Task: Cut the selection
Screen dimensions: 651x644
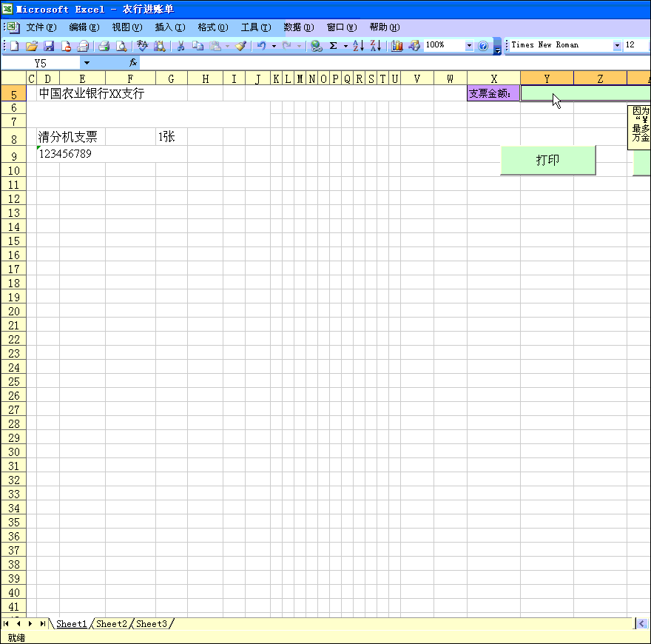Action: coord(180,45)
